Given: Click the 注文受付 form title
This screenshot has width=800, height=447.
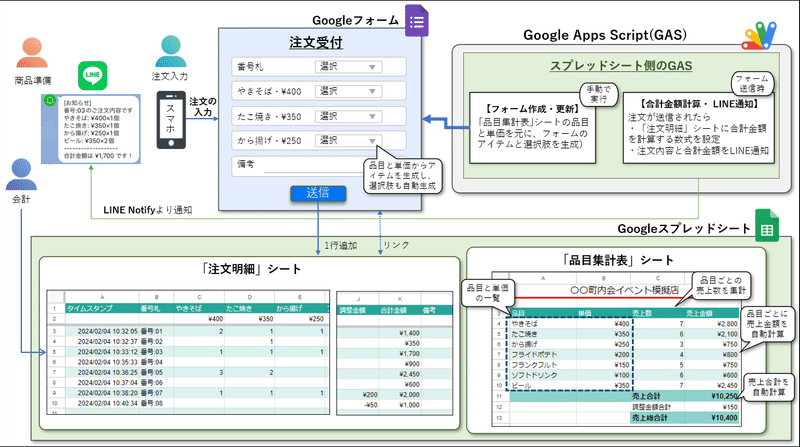Looking at the screenshot, I should (x=316, y=43).
